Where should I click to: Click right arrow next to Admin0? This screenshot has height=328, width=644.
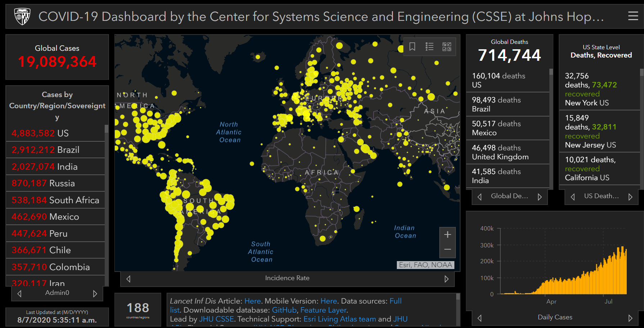(x=95, y=293)
